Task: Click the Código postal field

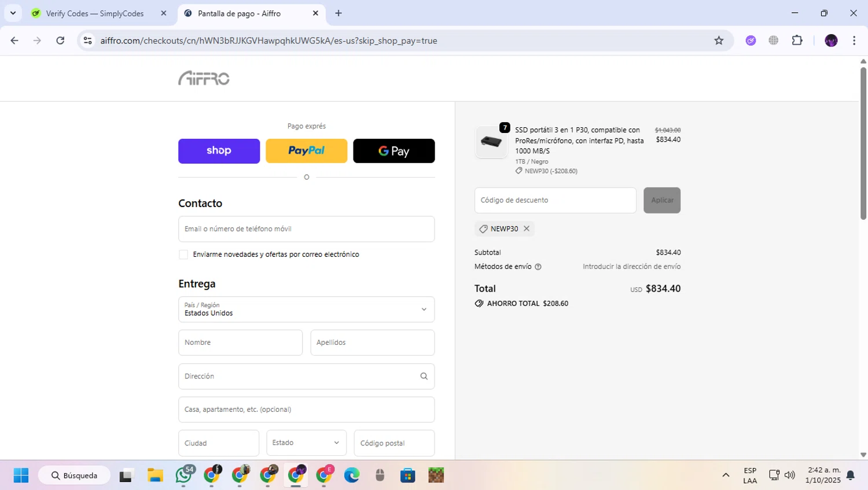Action: 394,443
